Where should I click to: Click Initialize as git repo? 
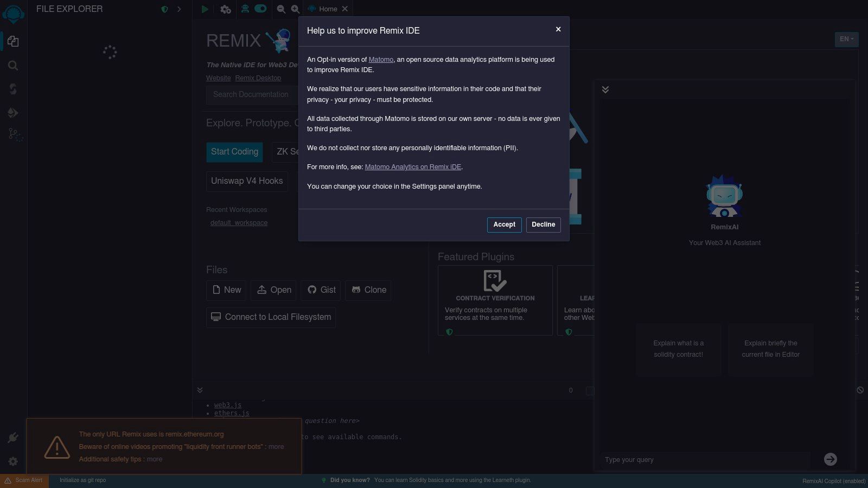coord(82,480)
